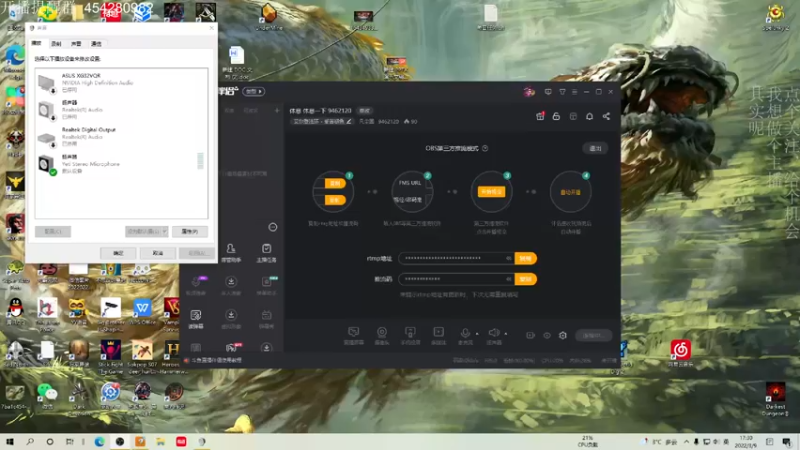Copy the rtmp address with orange button

click(526, 258)
